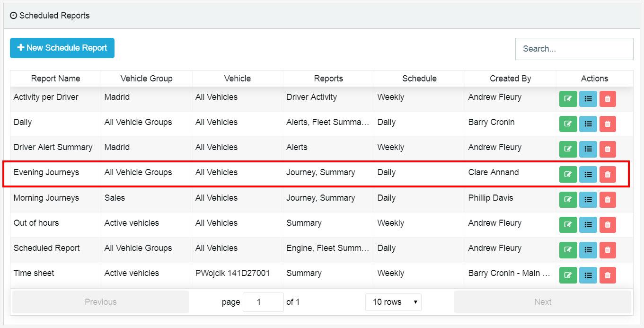Delete the Morning Journeys schedule
The width and height of the screenshot is (644, 328).
click(x=608, y=199)
